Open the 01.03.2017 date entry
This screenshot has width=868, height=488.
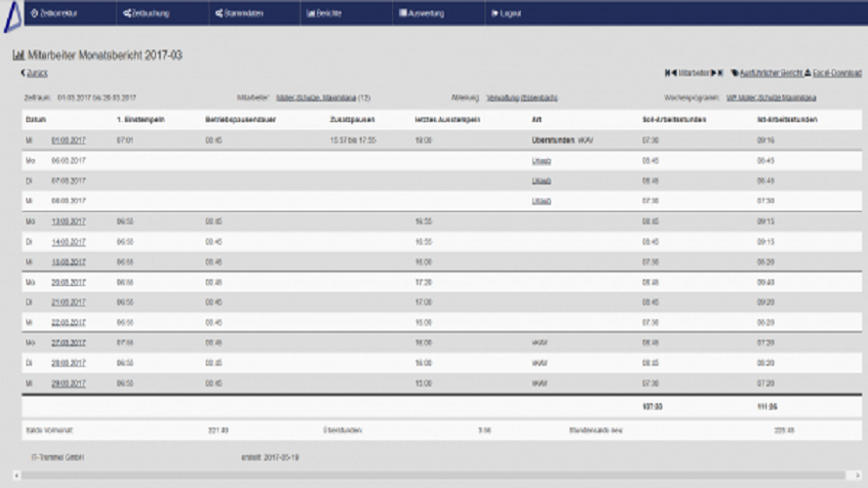68,141
